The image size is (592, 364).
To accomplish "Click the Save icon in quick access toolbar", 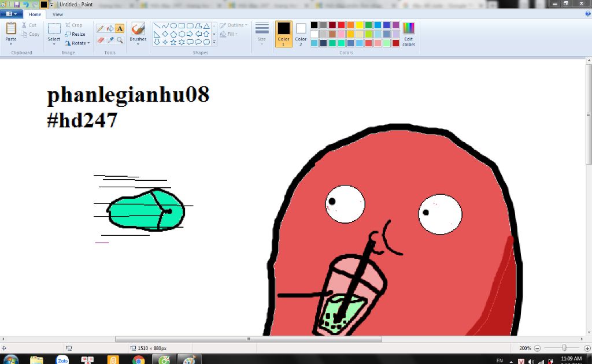I will point(17,5).
